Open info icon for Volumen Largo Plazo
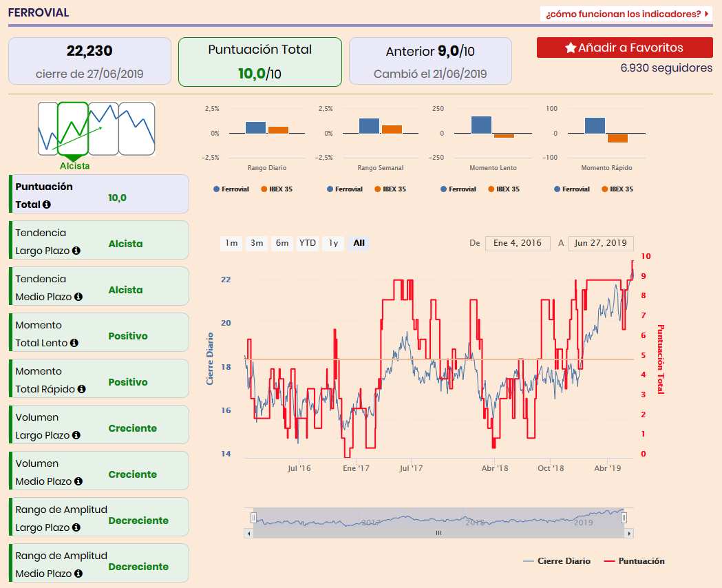Image resolution: width=722 pixels, height=588 pixels. [x=76, y=435]
